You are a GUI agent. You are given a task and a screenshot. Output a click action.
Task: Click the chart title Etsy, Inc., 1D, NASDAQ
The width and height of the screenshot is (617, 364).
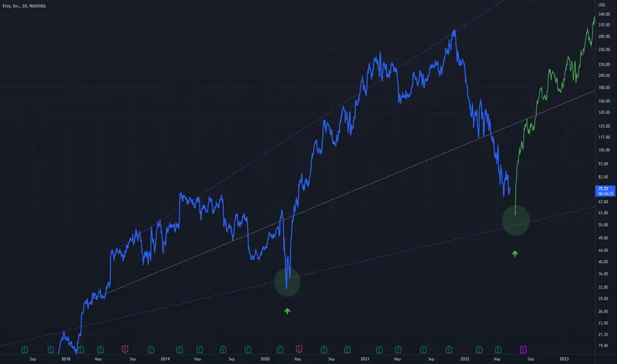point(24,6)
